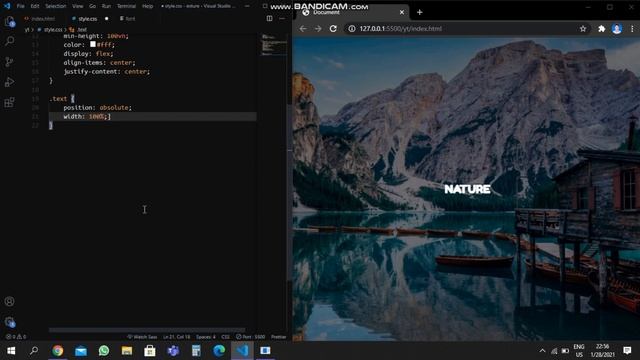
Task: Close the Document browser tab
Action: tap(402, 12)
